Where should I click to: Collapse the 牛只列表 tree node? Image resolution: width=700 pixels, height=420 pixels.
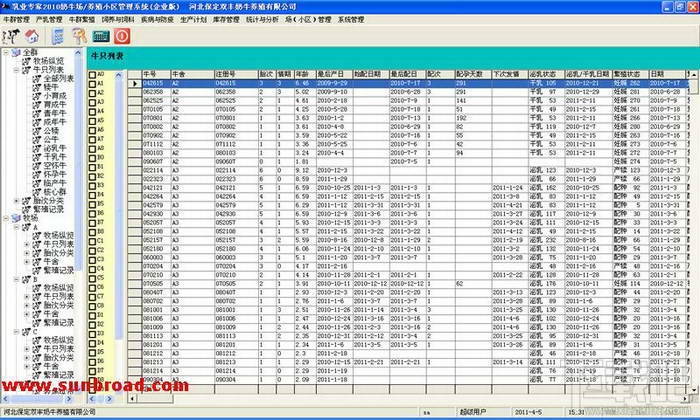(17, 70)
